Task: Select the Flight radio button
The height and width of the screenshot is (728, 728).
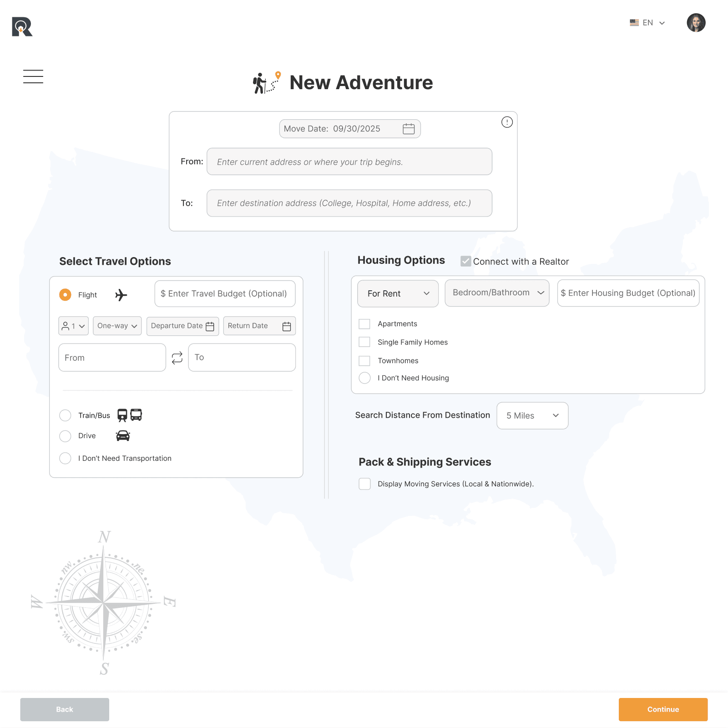Action: coord(65,295)
